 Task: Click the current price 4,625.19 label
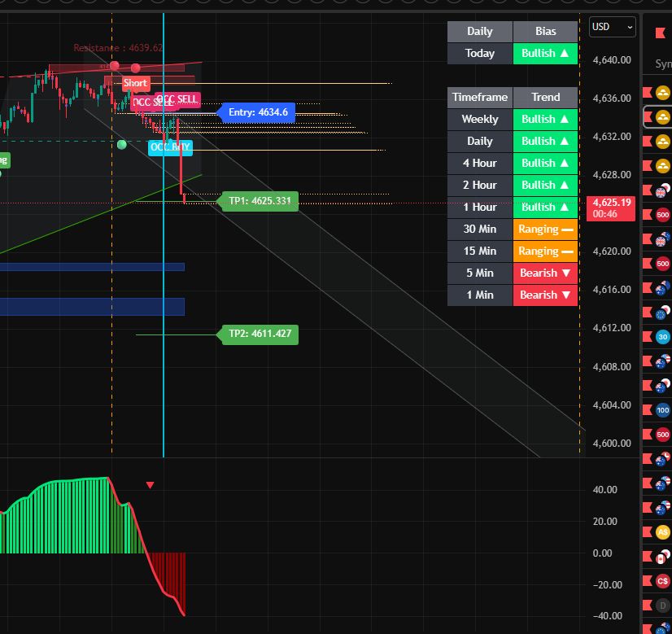point(612,208)
